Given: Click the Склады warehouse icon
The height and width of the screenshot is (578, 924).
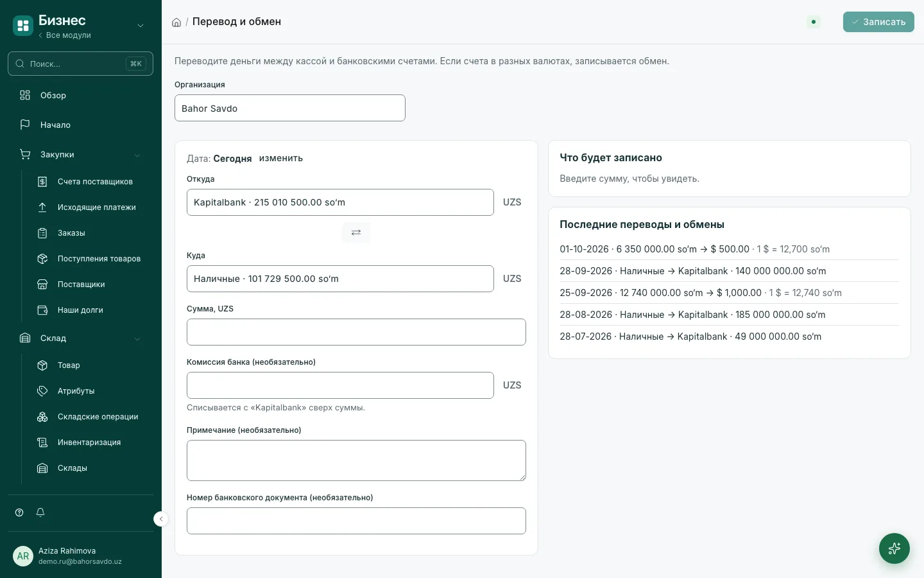Looking at the screenshot, I should (x=42, y=468).
